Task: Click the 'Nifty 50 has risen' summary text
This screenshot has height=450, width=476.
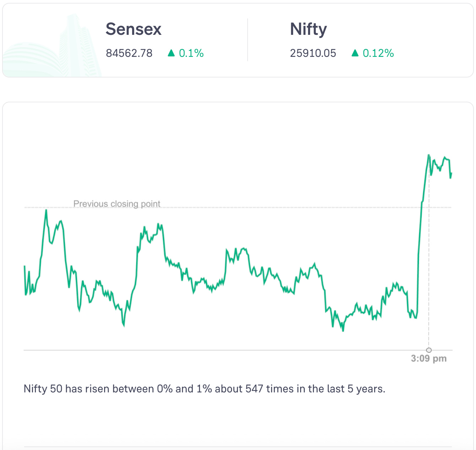Action: 204,389
